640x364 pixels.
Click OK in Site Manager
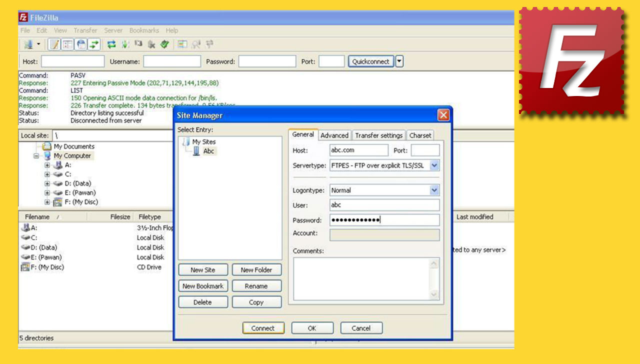tap(312, 328)
